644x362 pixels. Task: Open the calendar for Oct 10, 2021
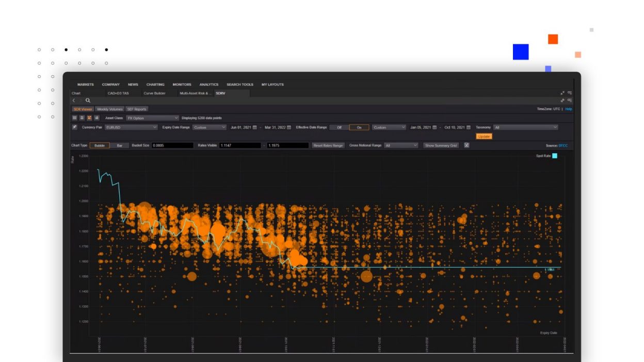(468, 128)
